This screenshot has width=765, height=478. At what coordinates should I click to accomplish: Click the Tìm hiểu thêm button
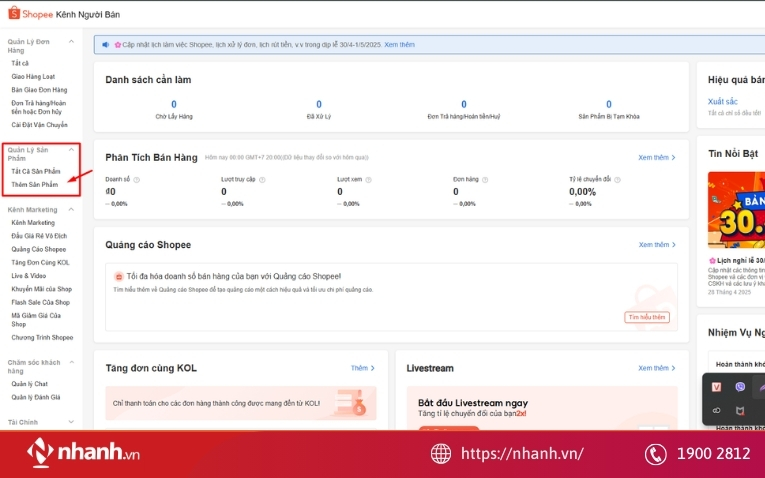coord(647,318)
